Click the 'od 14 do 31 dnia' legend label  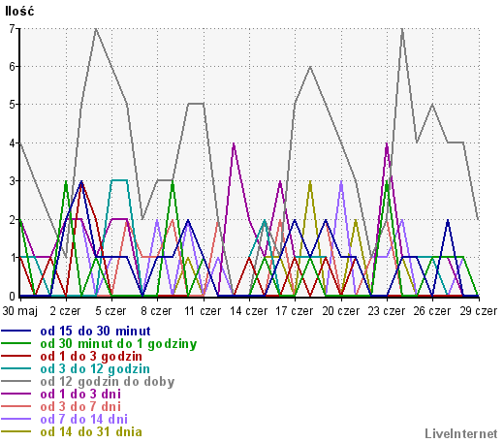tap(91, 432)
